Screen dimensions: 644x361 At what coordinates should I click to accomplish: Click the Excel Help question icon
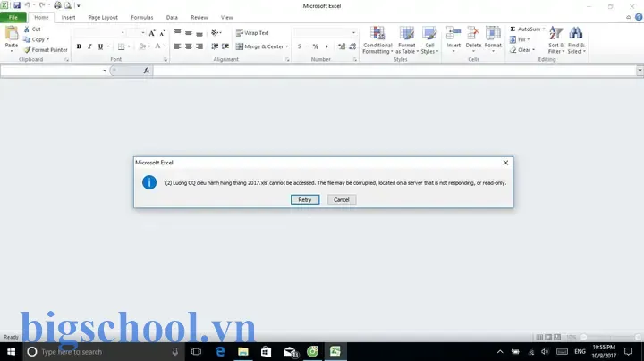pyautogui.click(x=639, y=17)
